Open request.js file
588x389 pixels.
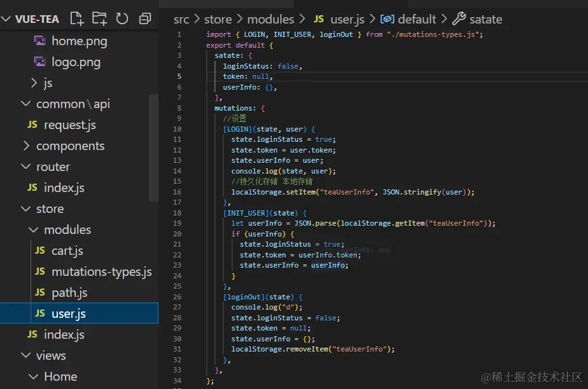70,125
